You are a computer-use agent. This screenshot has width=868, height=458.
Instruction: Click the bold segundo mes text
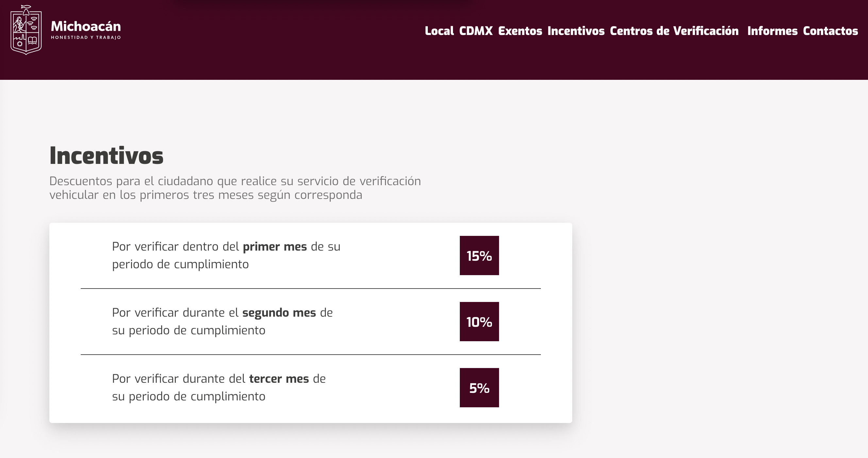[279, 313]
